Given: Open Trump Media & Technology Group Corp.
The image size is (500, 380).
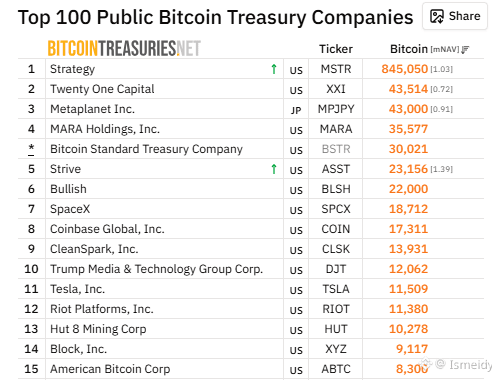Looking at the screenshot, I should tap(156, 269).
